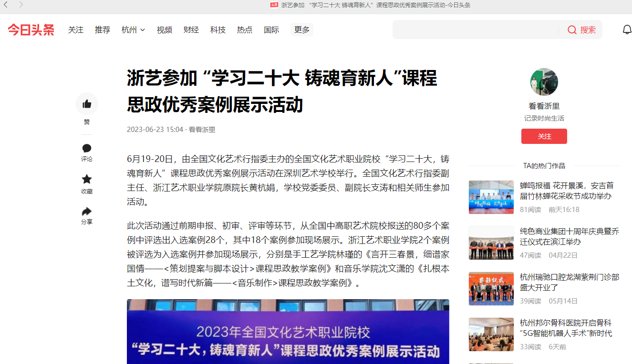Expand the 杭州 city dropdown
The width and height of the screenshot is (632, 364).
point(133,30)
